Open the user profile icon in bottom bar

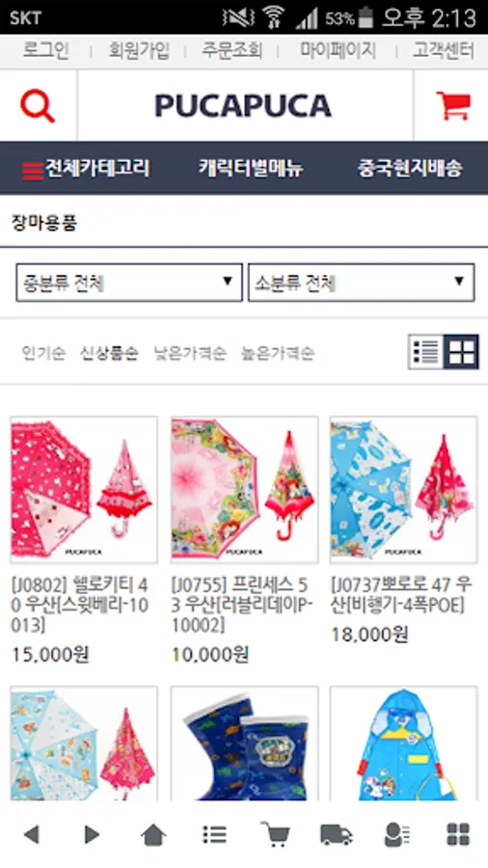pyautogui.click(x=396, y=834)
